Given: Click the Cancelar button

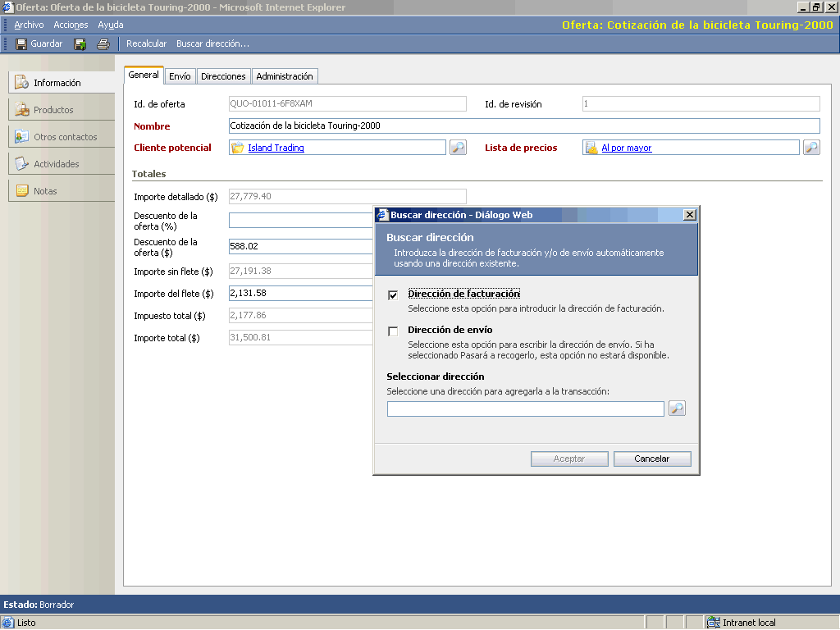Looking at the screenshot, I should tap(652, 459).
